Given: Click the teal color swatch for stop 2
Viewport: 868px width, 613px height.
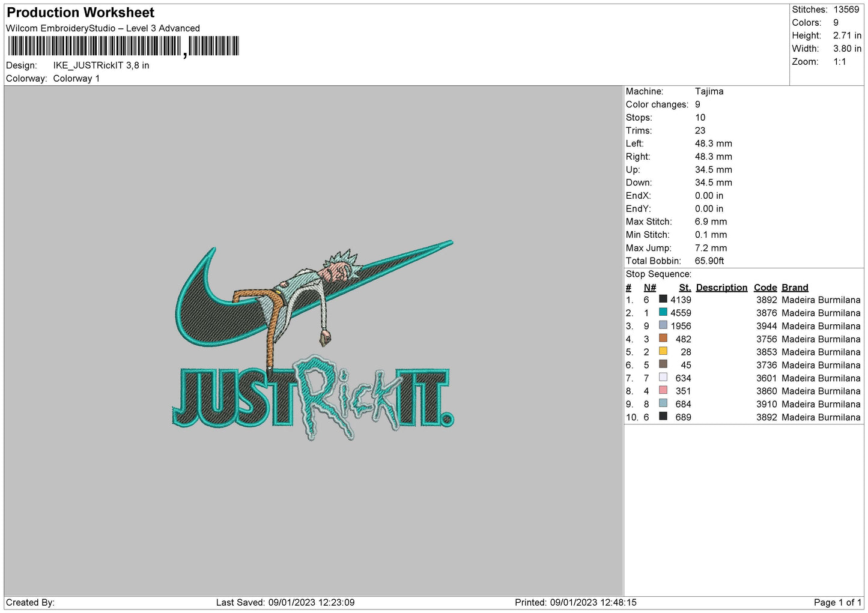Looking at the screenshot, I should tap(663, 312).
